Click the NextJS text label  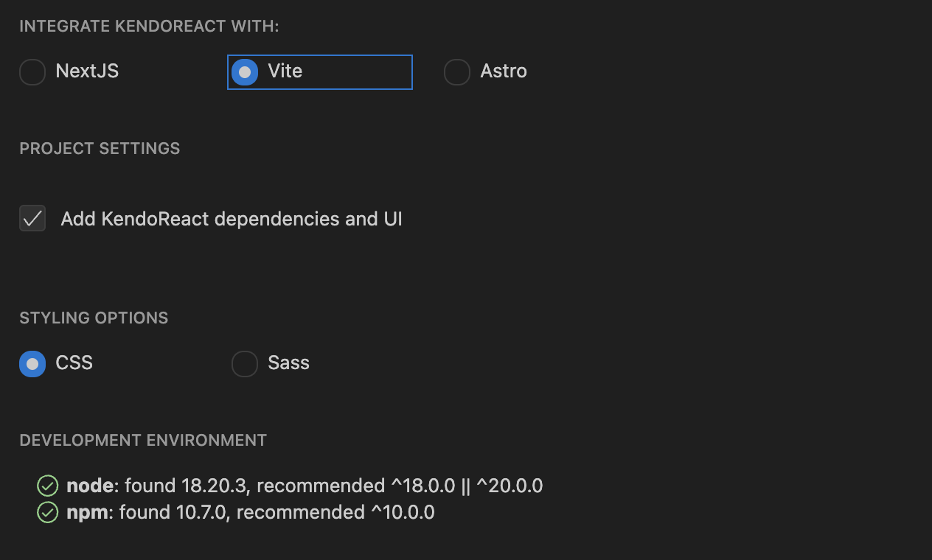[87, 71]
